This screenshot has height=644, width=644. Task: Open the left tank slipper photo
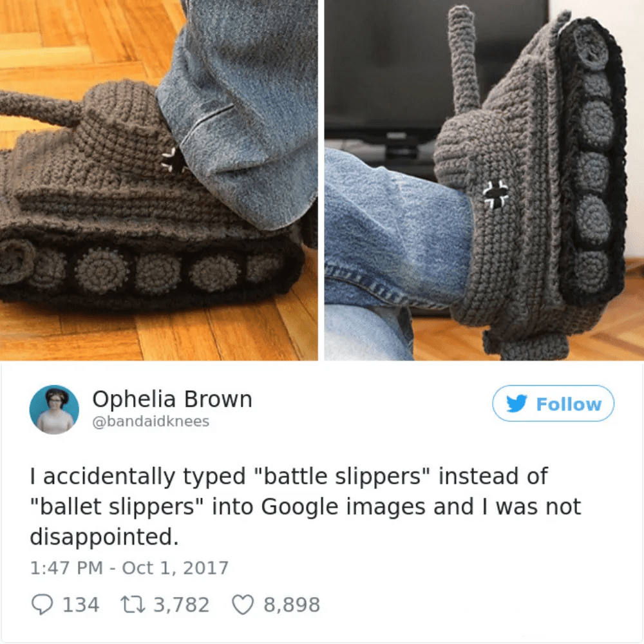click(x=158, y=180)
